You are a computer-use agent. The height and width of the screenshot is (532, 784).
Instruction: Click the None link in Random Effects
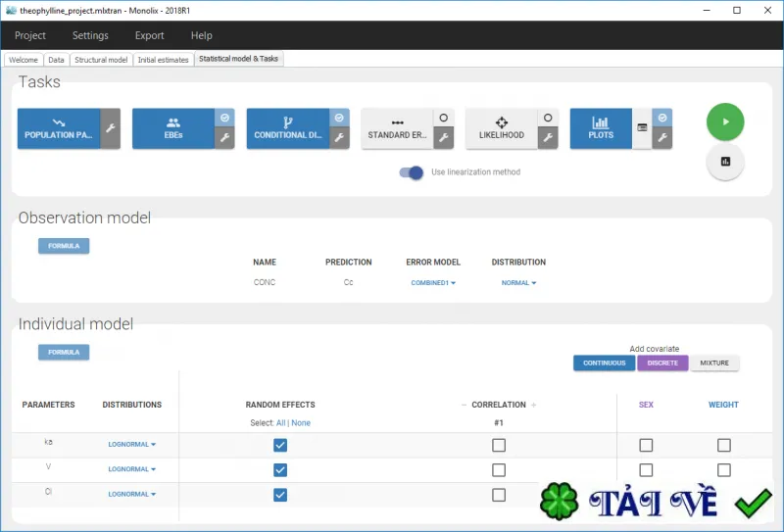[301, 423]
